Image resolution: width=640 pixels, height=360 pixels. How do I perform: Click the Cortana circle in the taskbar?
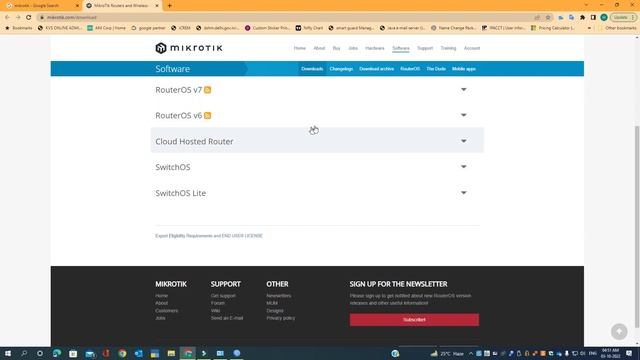point(40,353)
